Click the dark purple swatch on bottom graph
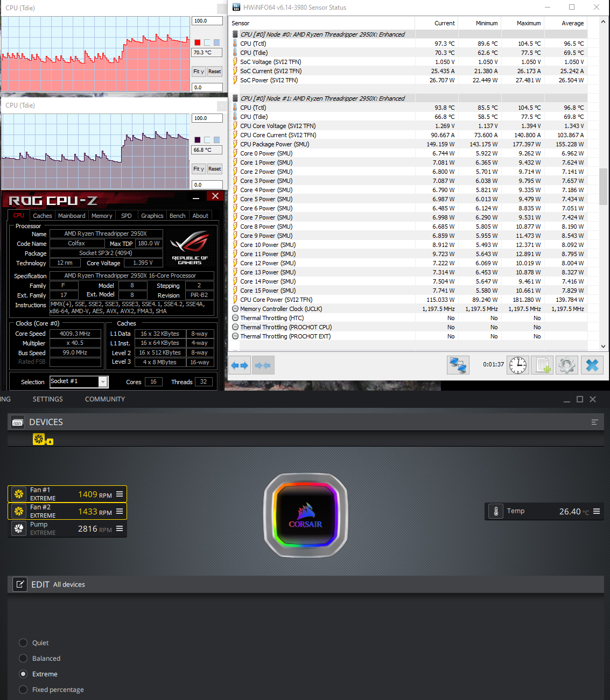Image resolution: width=610 pixels, height=700 pixels. tap(198, 140)
